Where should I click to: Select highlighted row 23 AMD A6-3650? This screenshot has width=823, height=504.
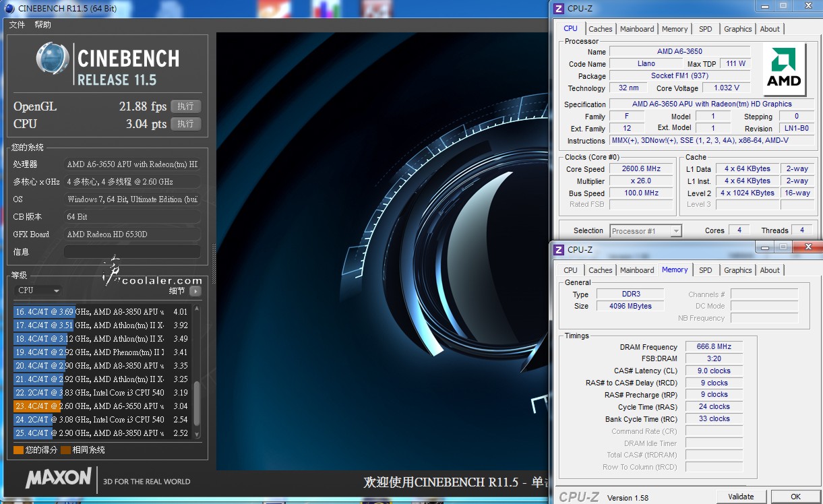tap(101, 406)
